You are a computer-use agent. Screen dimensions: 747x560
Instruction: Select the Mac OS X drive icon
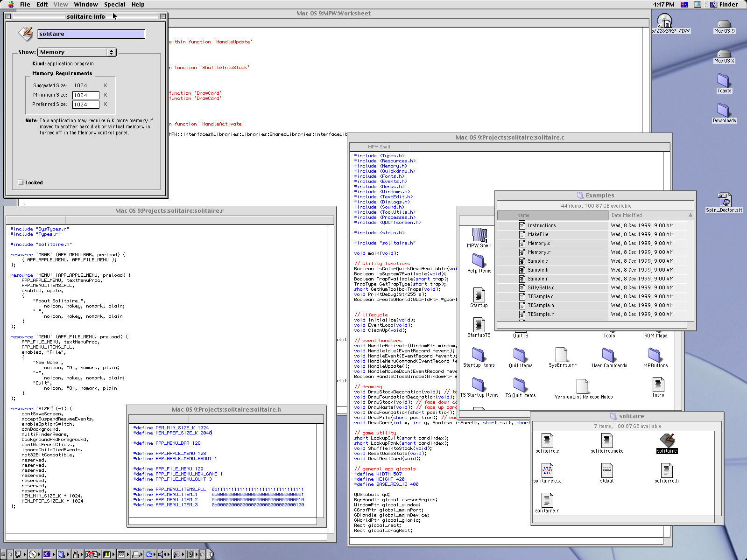pyautogui.click(x=724, y=54)
